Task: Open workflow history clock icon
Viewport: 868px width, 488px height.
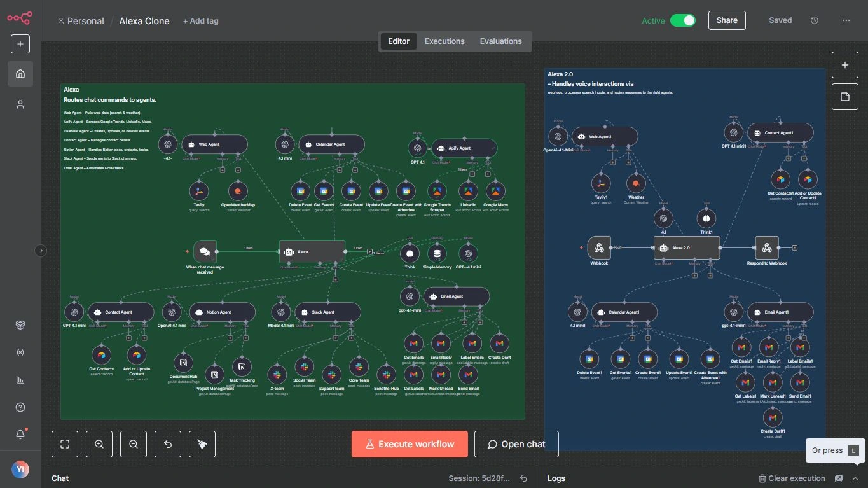Action: 815,20
